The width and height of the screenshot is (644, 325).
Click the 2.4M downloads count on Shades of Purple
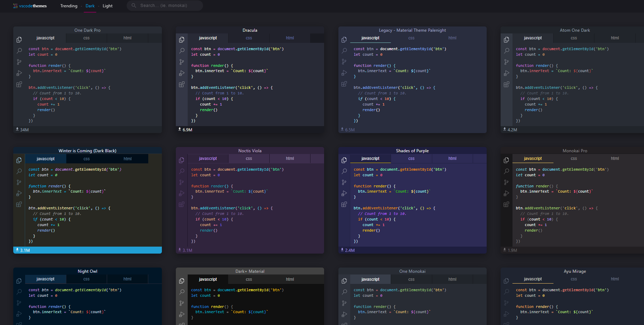coord(348,250)
